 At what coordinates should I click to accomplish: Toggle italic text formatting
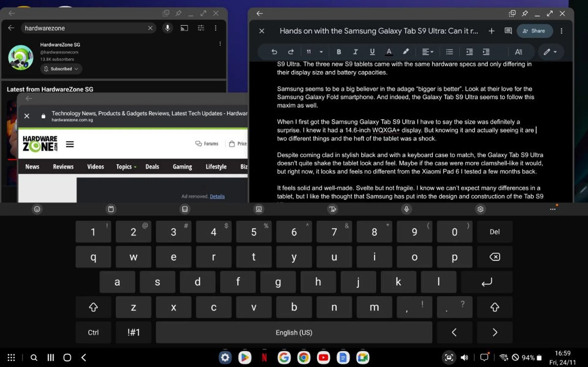click(355, 52)
